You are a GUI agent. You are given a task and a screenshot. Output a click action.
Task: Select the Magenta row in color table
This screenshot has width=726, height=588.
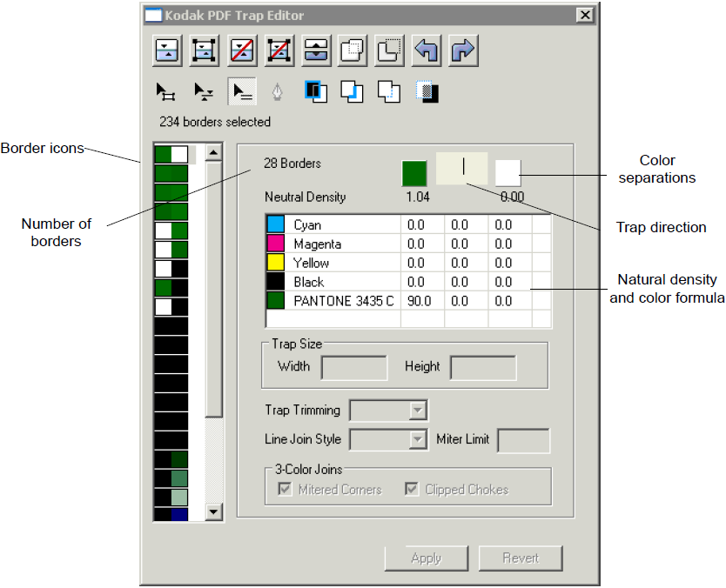click(317, 244)
